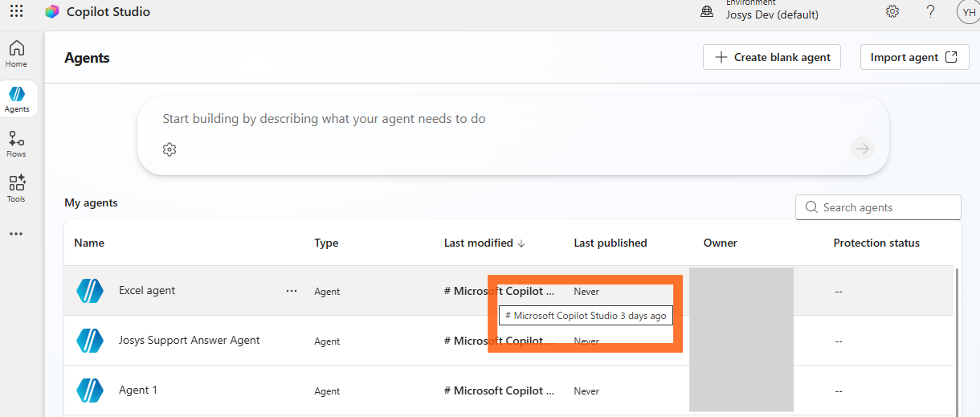Image resolution: width=980 pixels, height=417 pixels.
Task: Open the app launcher waffle icon
Action: [16, 11]
